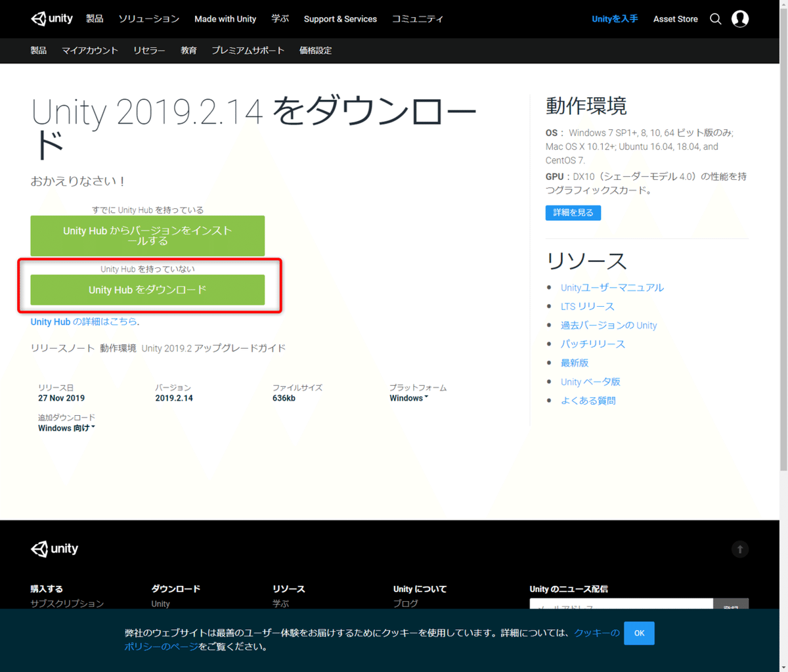788x672 pixels.
Task: Open Unity ベータ版 resource link
Action: [590, 382]
